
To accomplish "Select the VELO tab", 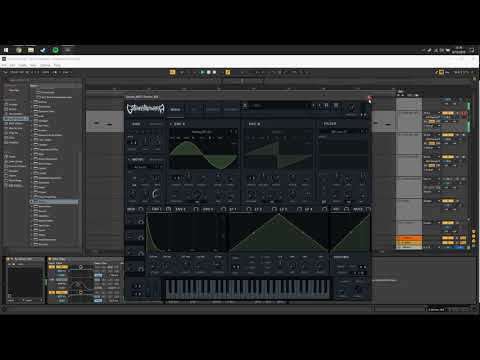I will (336, 209).
